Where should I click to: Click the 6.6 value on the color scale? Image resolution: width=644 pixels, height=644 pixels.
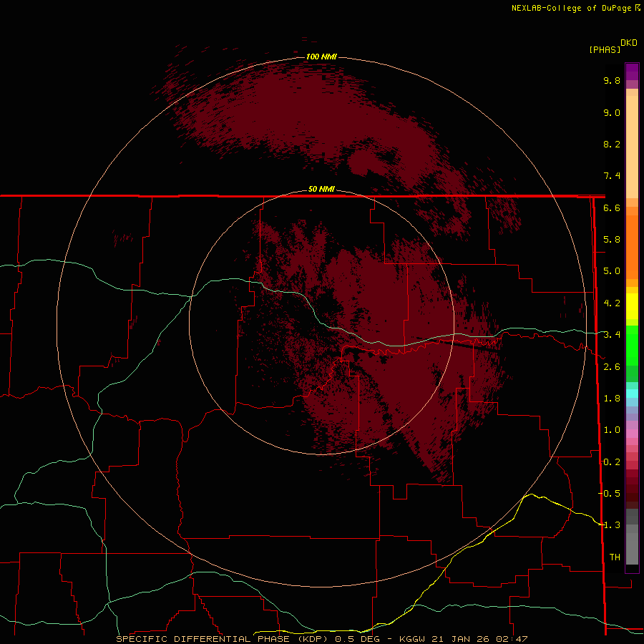coord(612,208)
